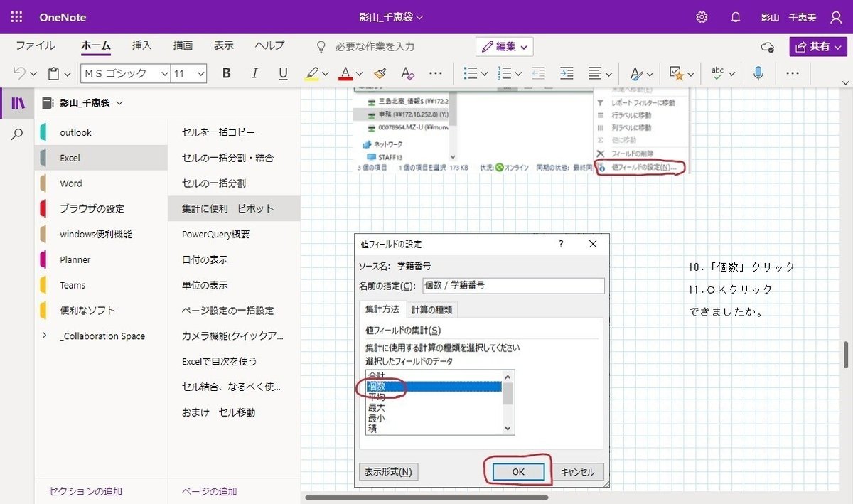Open the font color picker
This screenshot has width=853, height=504.
coord(344,73)
